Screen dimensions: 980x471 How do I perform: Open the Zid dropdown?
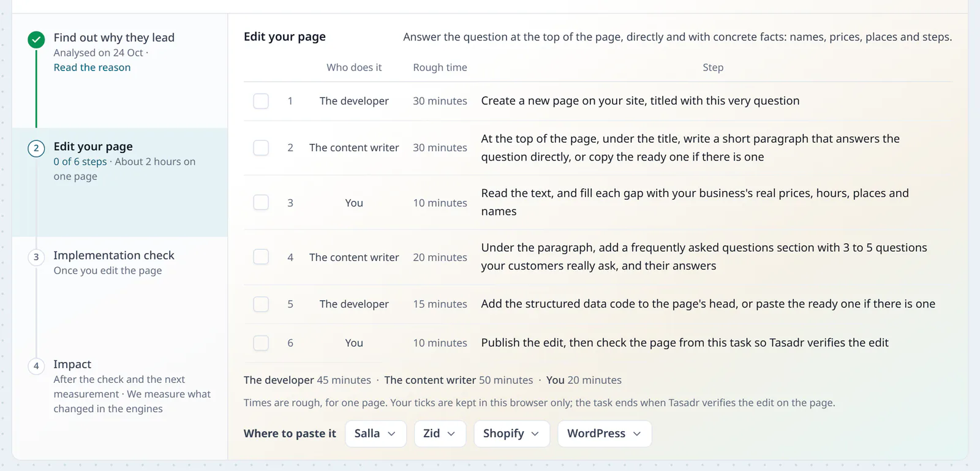pos(440,434)
